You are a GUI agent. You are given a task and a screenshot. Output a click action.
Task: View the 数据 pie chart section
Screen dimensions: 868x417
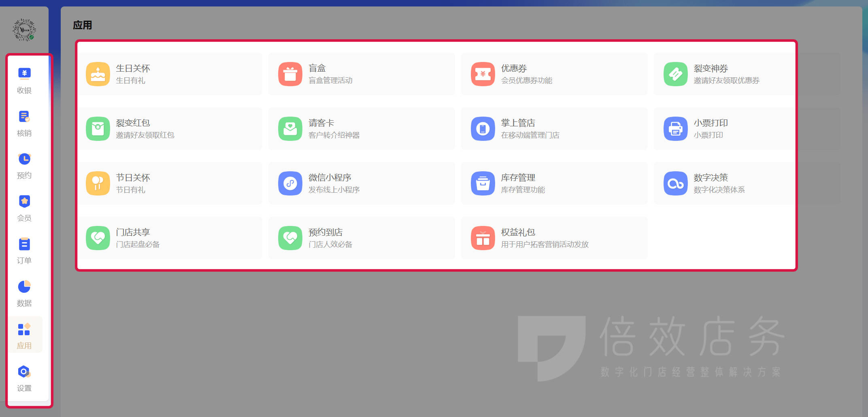click(24, 287)
